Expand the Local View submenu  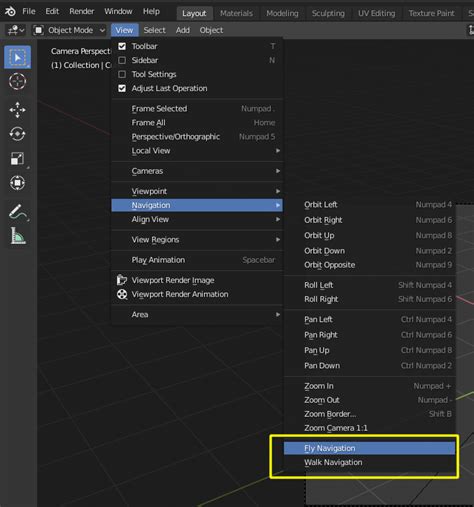[x=197, y=151]
